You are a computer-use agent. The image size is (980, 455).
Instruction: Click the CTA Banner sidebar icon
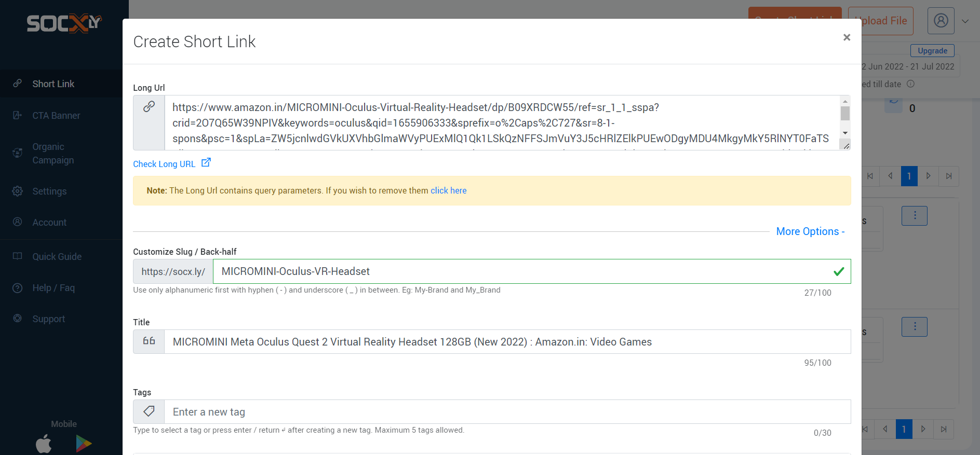click(18, 115)
